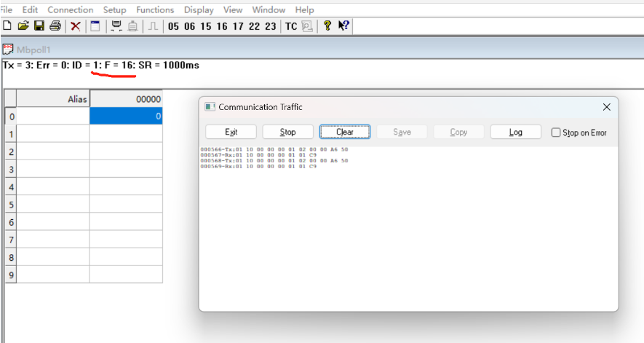Clear the communication traffic log
Viewport: 644px width, 343px height.
(345, 132)
